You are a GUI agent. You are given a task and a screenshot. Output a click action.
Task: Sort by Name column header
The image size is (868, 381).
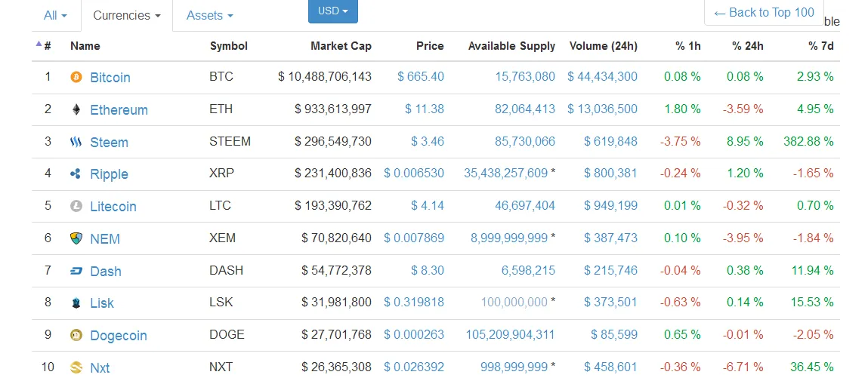[85, 46]
